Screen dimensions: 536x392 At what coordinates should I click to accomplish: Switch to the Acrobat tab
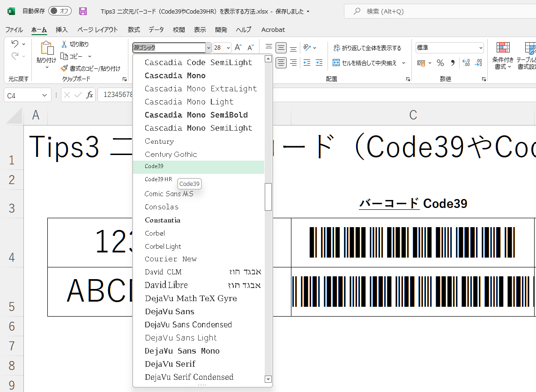(x=273, y=30)
